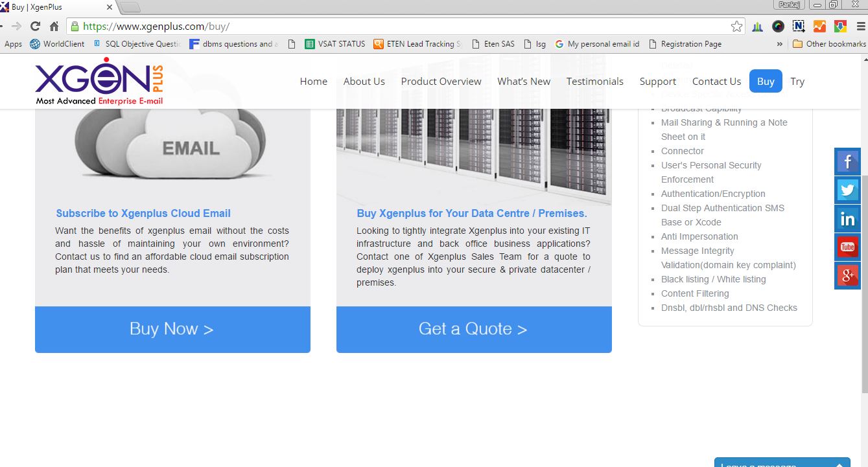
Task: Open the LinkedIn social icon
Action: click(847, 218)
